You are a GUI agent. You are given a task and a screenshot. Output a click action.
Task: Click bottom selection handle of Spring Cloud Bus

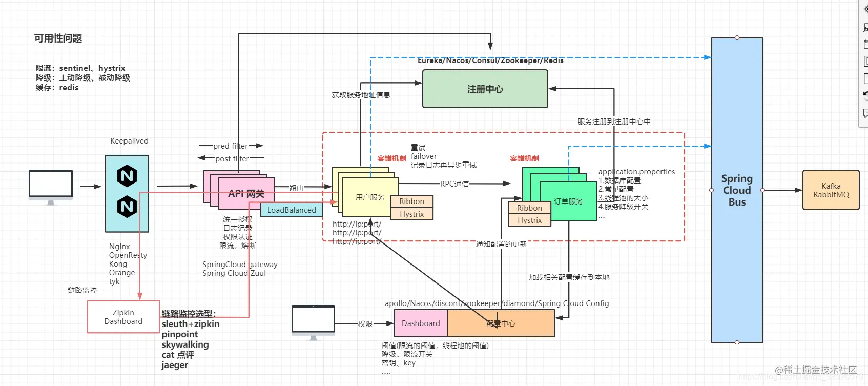point(737,342)
